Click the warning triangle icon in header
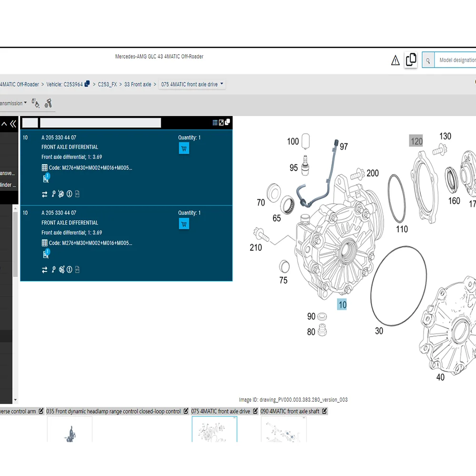The height and width of the screenshot is (476, 476). coord(395,60)
